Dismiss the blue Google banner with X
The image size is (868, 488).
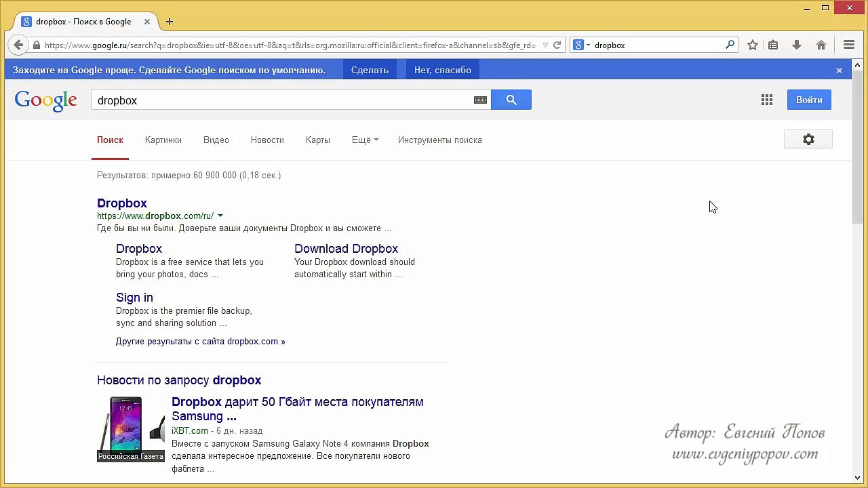(x=839, y=70)
